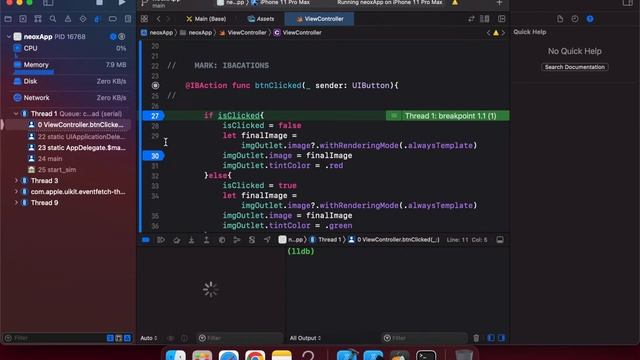
Task: Expand Thread 3
Action: click(x=16, y=180)
